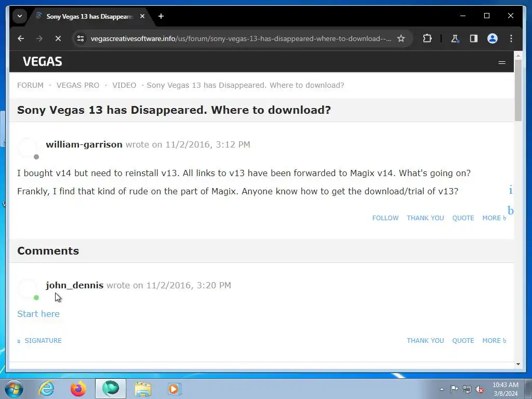Go to FORUM breadcrumb
This screenshot has width=532, height=399.
point(30,85)
